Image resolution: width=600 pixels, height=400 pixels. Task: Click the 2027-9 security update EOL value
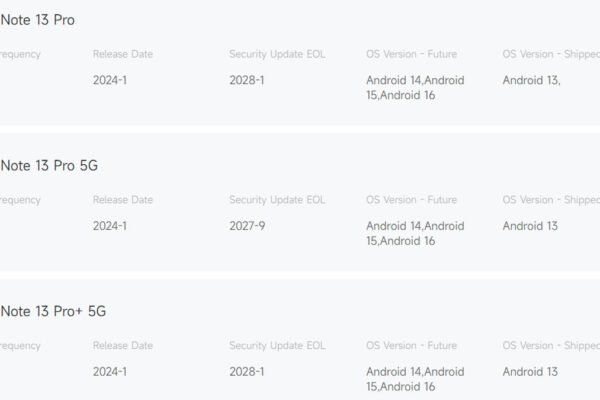(246, 226)
